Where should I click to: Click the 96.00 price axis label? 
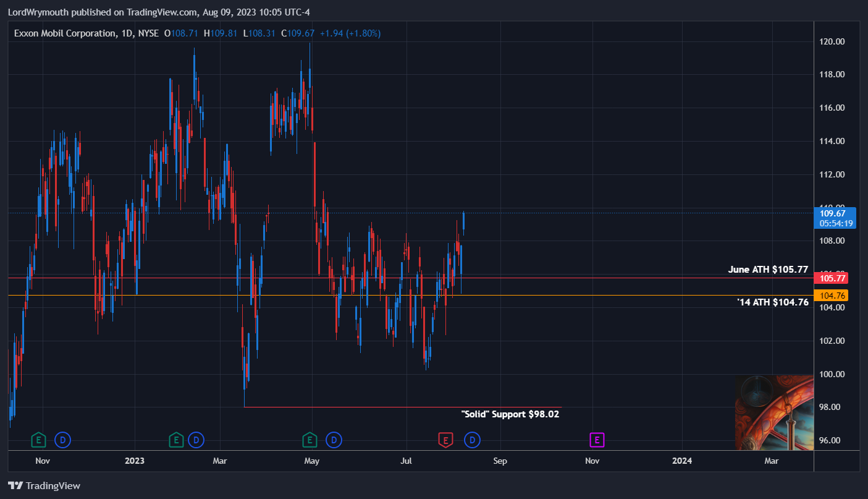pos(831,441)
